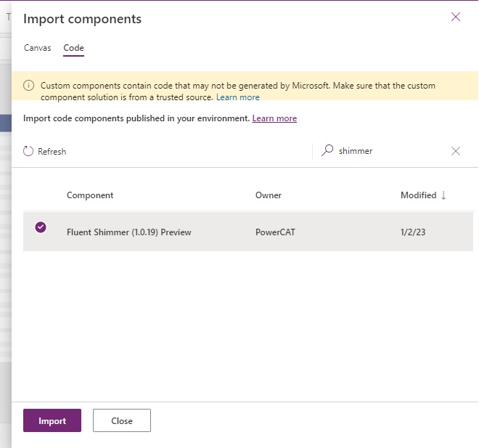Click the PowerCAT owner cell
Viewport: 479px width, 448px height.
pyautogui.click(x=277, y=232)
